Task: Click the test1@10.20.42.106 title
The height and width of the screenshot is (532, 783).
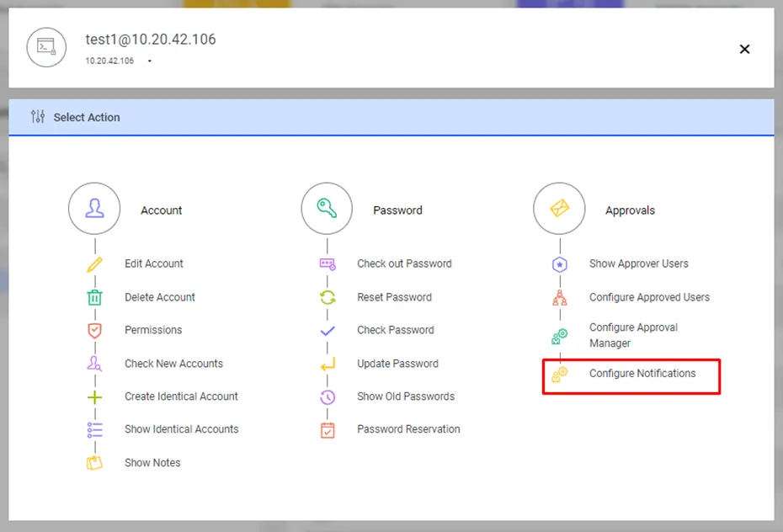Action: pyautogui.click(x=151, y=40)
